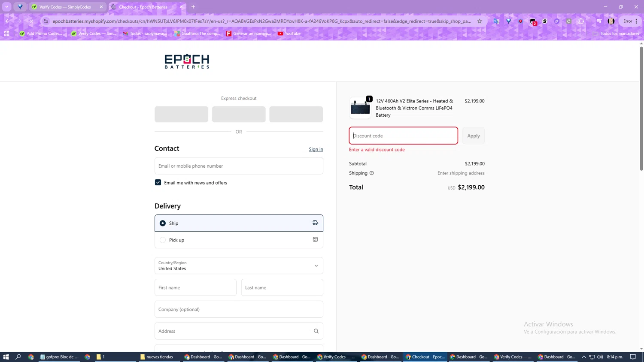644x362 pixels.
Task: Click the Epoch Batteries logo
Action: pos(187,61)
